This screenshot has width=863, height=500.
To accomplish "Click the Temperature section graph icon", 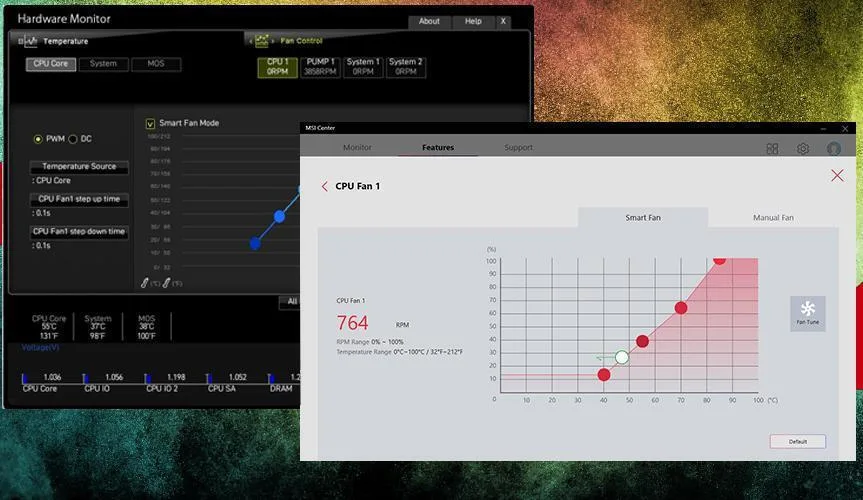I will tap(30, 41).
